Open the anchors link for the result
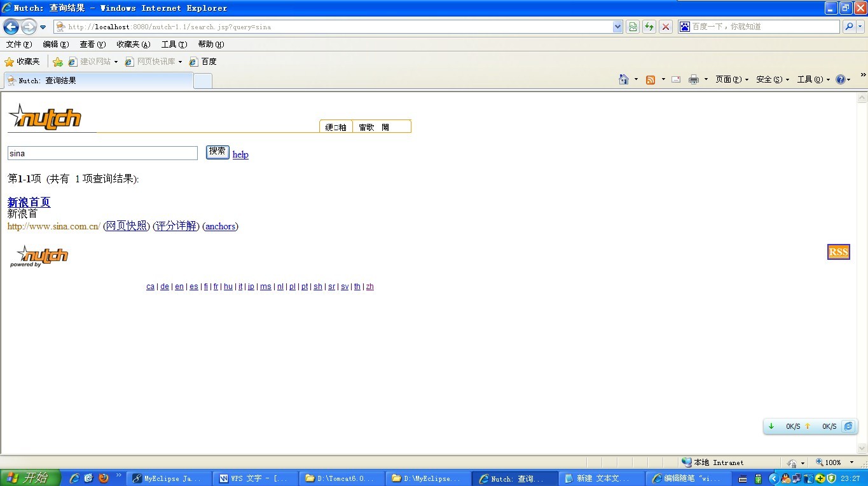Viewport: 868px width, 486px height. (x=221, y=226)
